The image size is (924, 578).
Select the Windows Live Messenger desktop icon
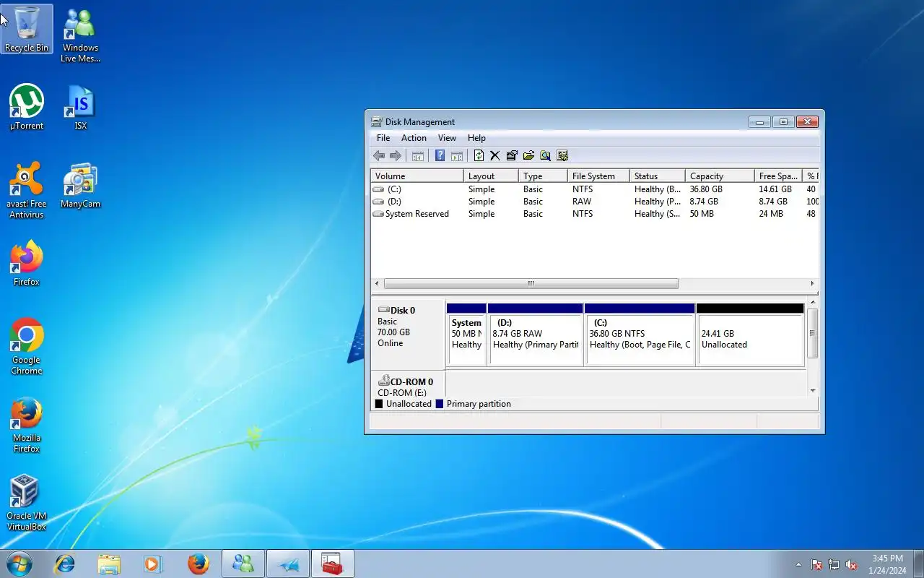80,35
